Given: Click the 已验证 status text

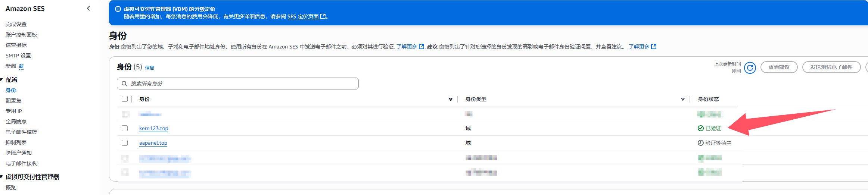Looking at the screenshot, I should 713,128.
